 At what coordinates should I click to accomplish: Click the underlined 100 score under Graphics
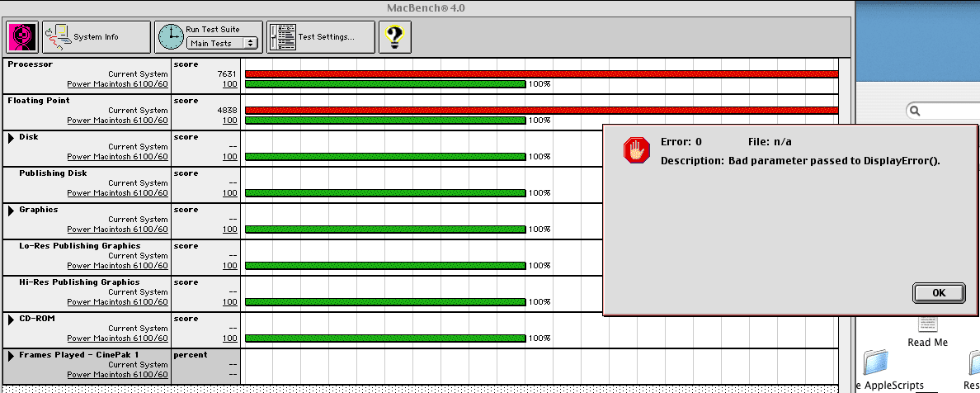click(x=230, y=229)
